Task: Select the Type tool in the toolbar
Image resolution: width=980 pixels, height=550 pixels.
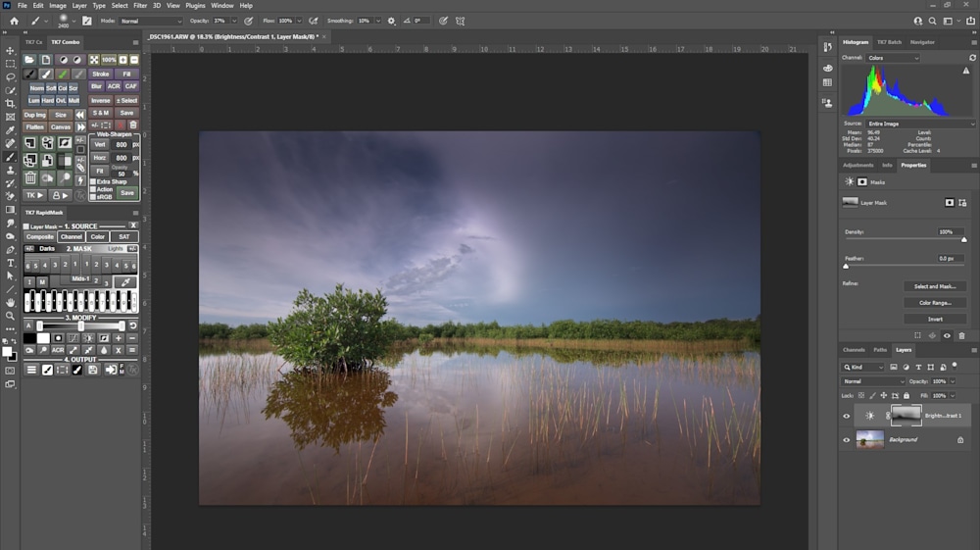Action: (11, 263)
